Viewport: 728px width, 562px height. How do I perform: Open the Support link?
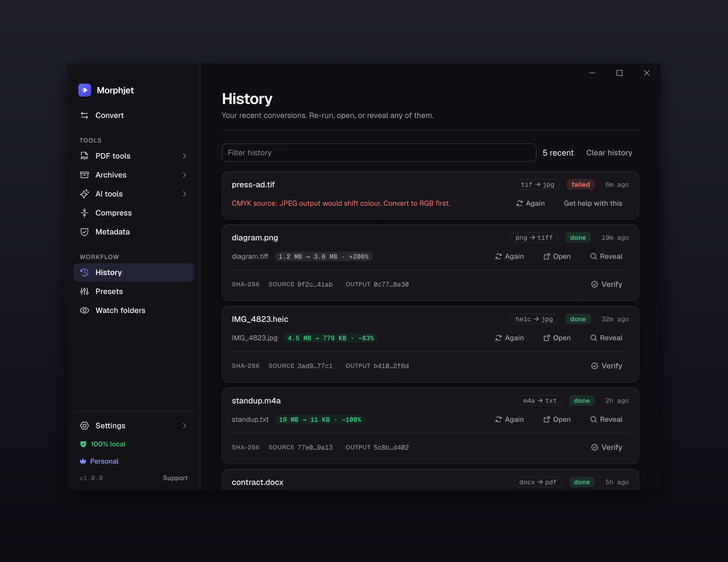coord(175,478)
